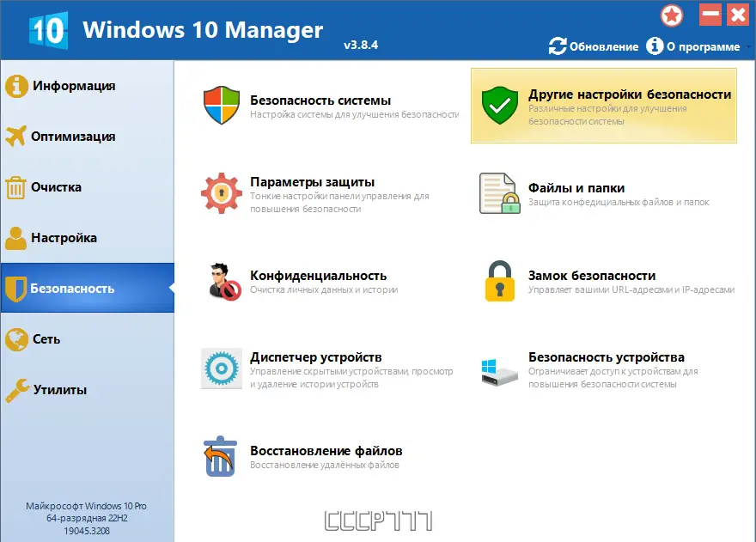Launch Другие настройки безопасности tool
The width and height of the screenshot is (756, 542).
click(x=604, y=105)
